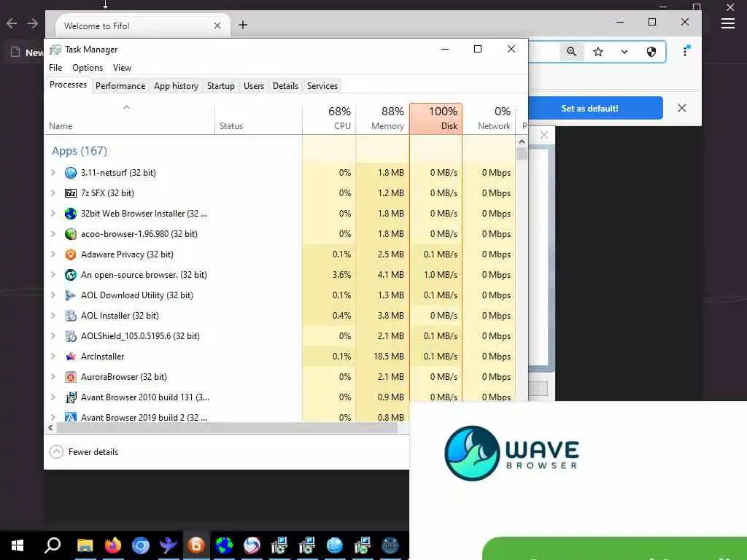This screenshot has height=560, width=747.
Task: Click the vertical scrollbar up arrow
Action: pos(522,141)
